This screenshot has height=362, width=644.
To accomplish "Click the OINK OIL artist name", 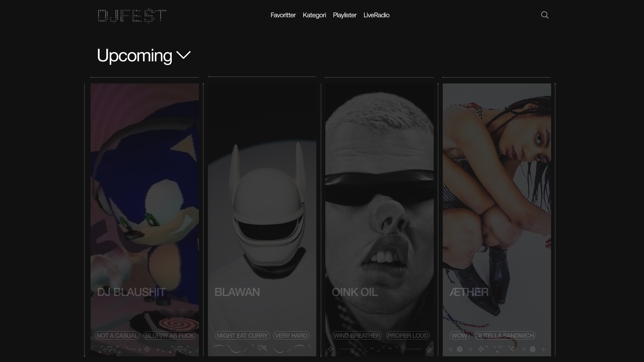I will [x=355, y=292].
